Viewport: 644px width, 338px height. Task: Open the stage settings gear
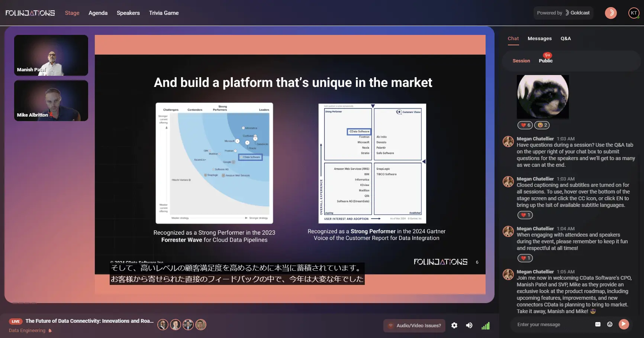coord(454,325)
